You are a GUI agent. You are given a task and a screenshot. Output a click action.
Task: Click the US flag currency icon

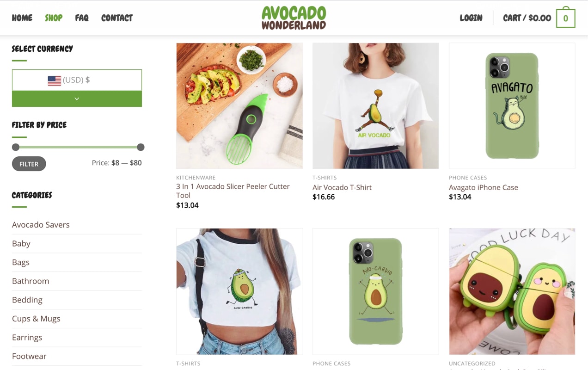54,80
